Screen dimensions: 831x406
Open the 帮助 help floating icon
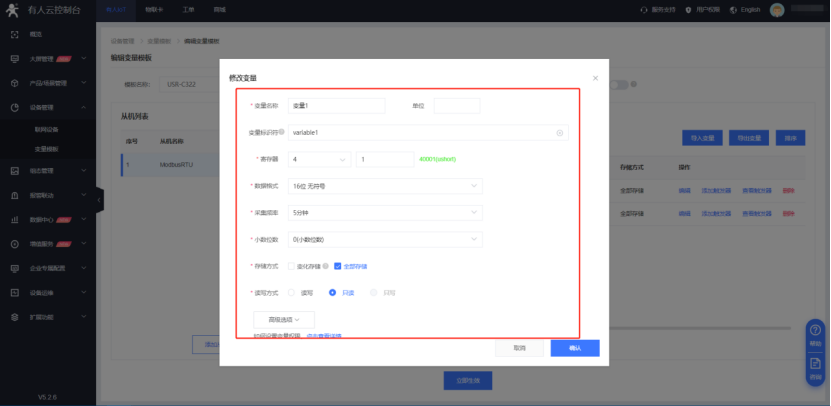[x=815, y=334]
